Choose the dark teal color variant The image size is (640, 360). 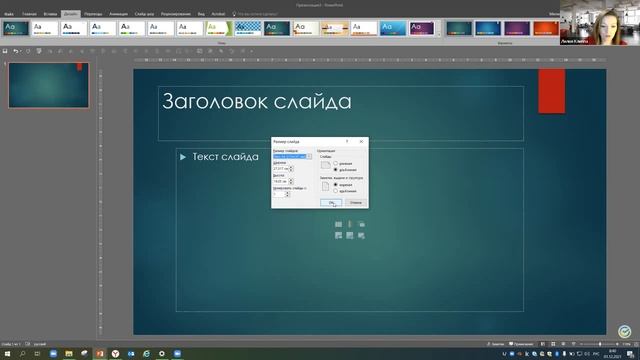click(x=459, y=29)
